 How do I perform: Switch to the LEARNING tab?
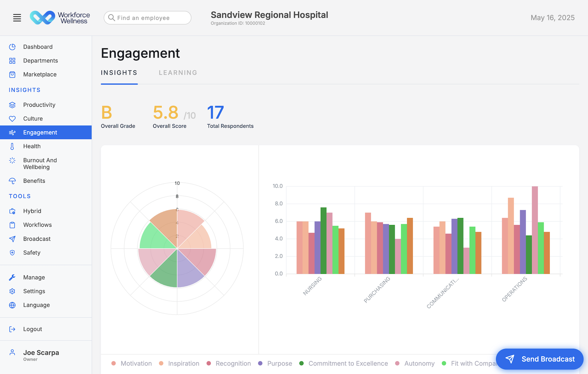point(178,73)
